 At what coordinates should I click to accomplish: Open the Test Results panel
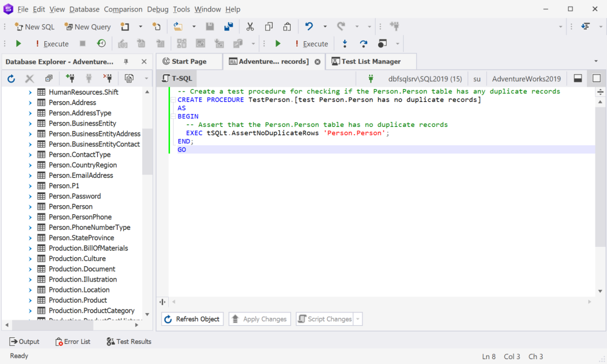[129, 342]
